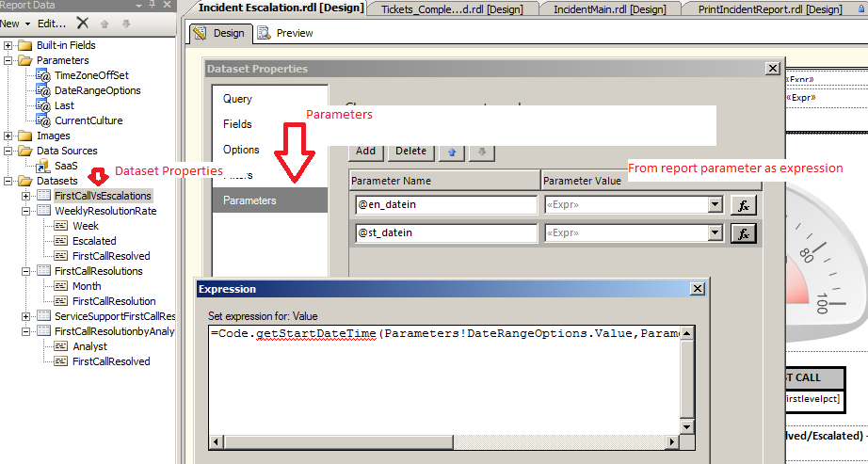Collapse the Parameters tree node

8,60
